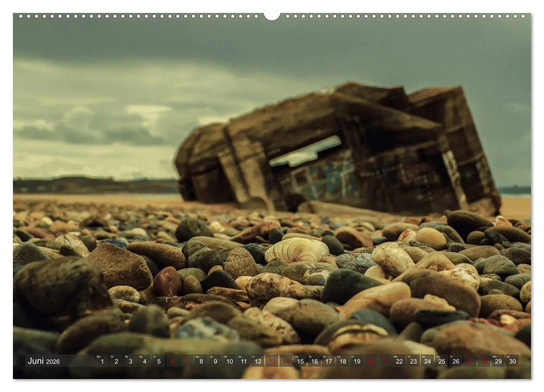Pick date 22 in the calendar strip
This screenshot has width=544, height=392.
(399, 361)
